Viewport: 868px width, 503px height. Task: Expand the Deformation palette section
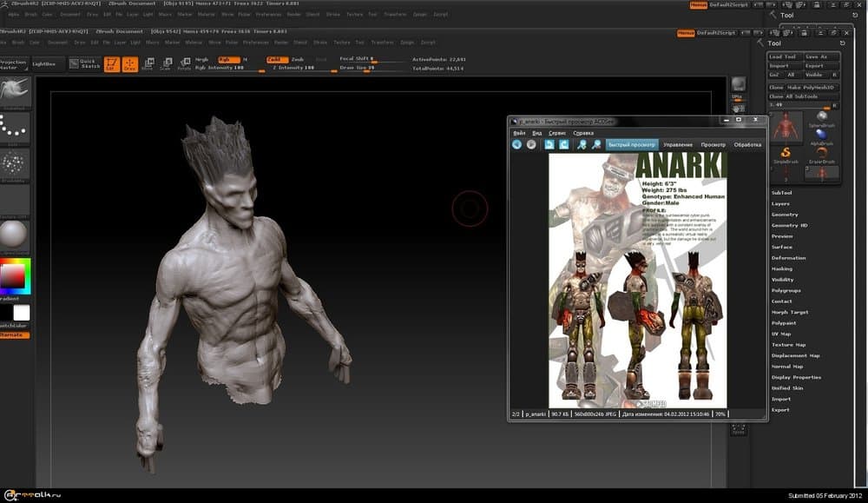pos(788,258)
